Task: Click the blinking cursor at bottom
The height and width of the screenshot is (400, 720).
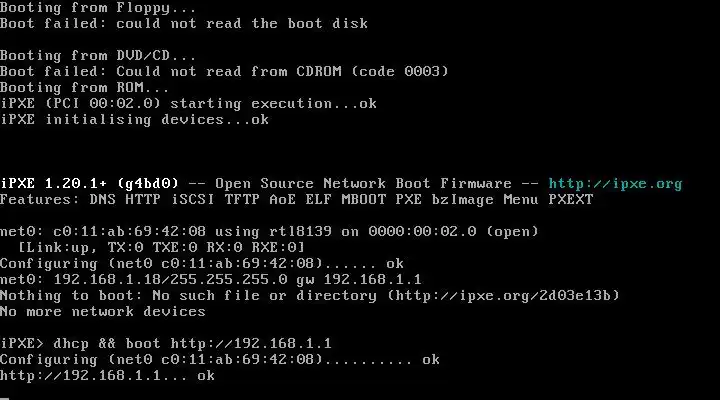Action: coord(4,398)
